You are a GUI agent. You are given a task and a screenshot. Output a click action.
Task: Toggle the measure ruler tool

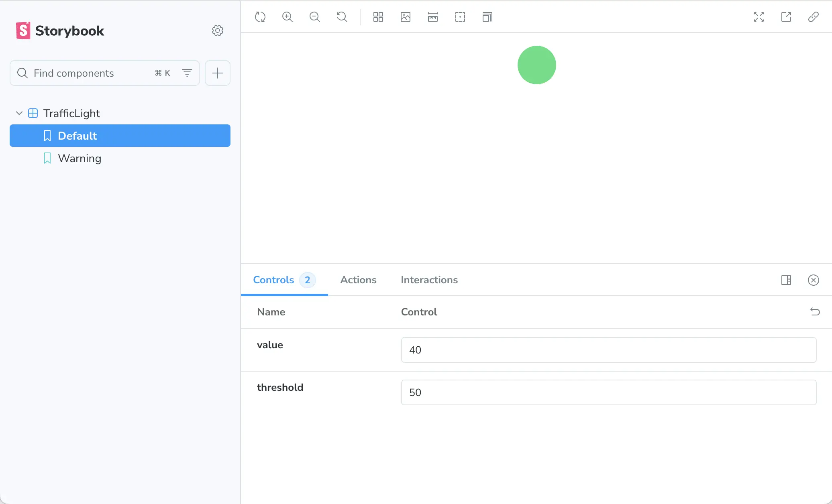pyautogui.click(x=433, y=17)
